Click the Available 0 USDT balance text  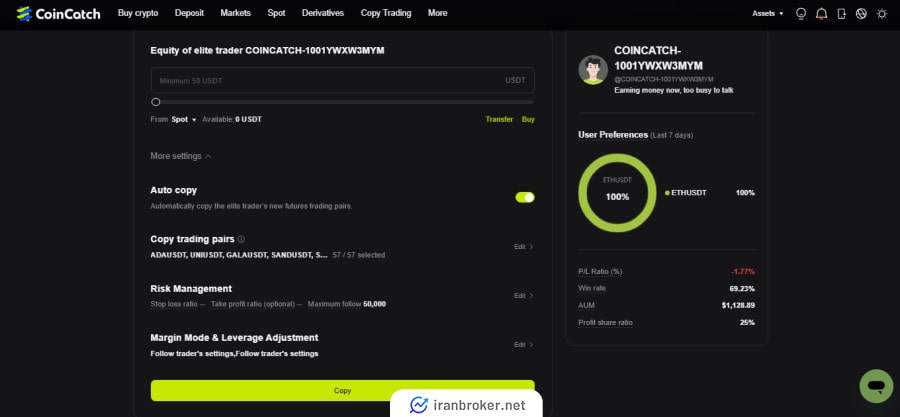point(232,119)
